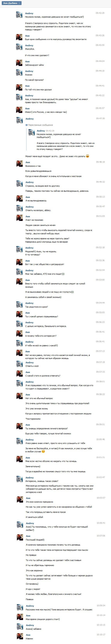Image resolution: width=111 pixels, height=644 pixels.
Task: Open Аня's avatar beside the 09:43:26 message
Action: pos(19,37)
